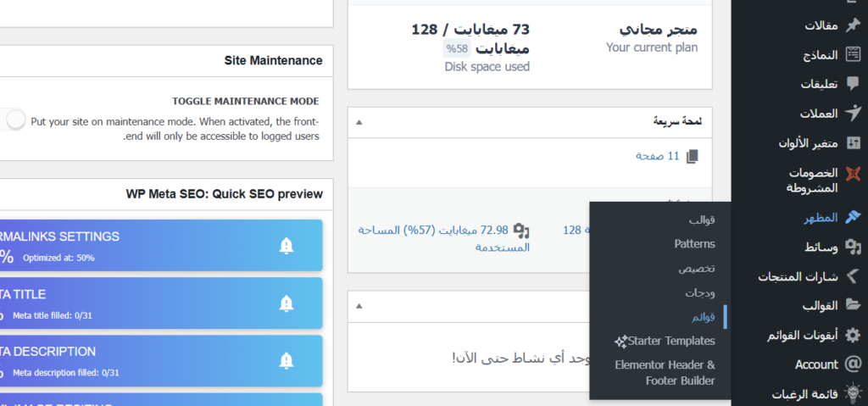Toggle the maintenance mode switch
The width and height of the screenshot is (868, 406).
pos(14,120)
